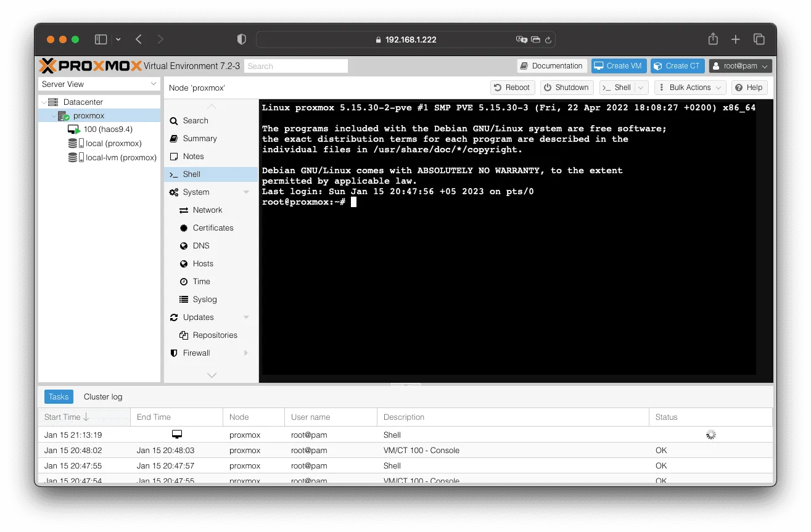
Task: Click node menu up chevron
Action: point(212,107)
